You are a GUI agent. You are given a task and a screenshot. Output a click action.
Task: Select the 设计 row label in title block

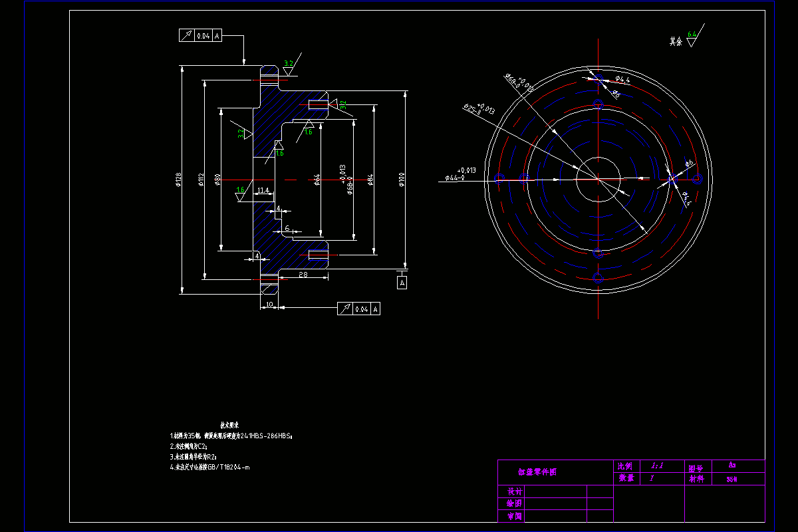pyautogui.click(x=514, y=491)
